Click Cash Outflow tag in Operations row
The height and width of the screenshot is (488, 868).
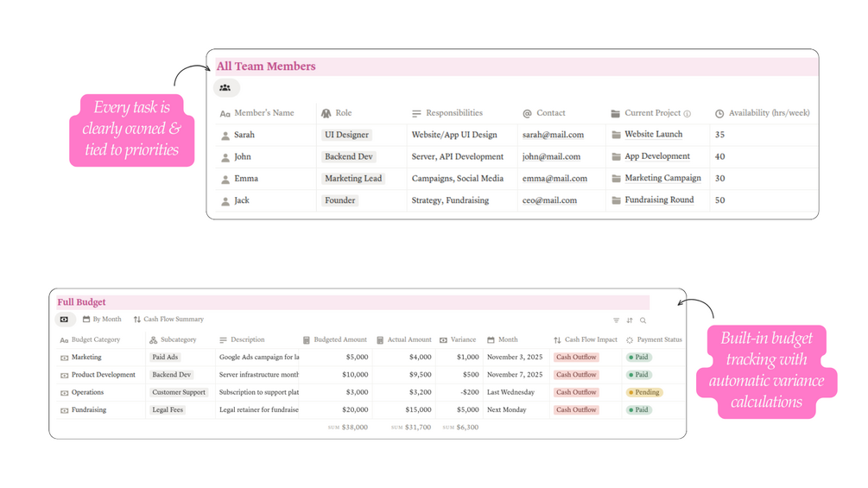click(576, 392)
